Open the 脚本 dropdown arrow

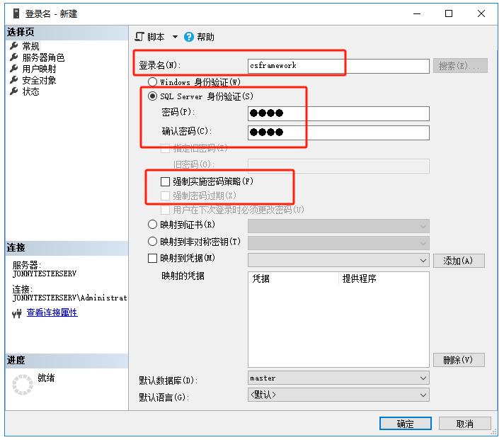pyautogui.click(x=175, y=37)
